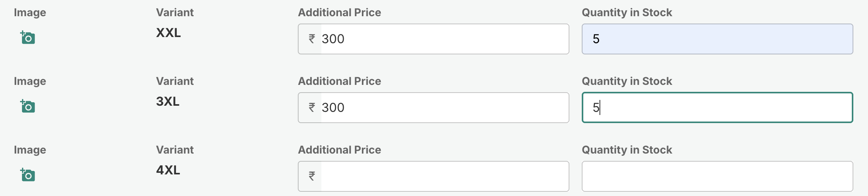Add image for the XXL variant
Image resolution: width=868 pixels, height=196 pixels.
pos(28,38)
